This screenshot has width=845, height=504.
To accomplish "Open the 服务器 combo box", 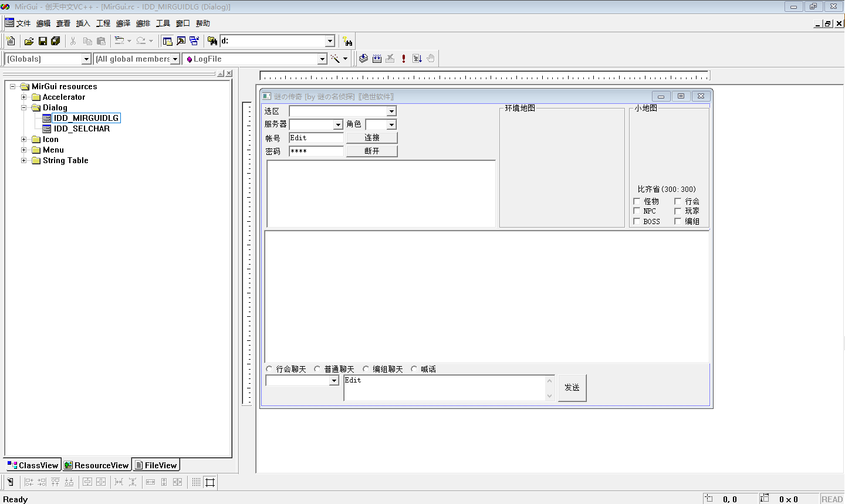I will pyautogui.click(x=337, y=124).
